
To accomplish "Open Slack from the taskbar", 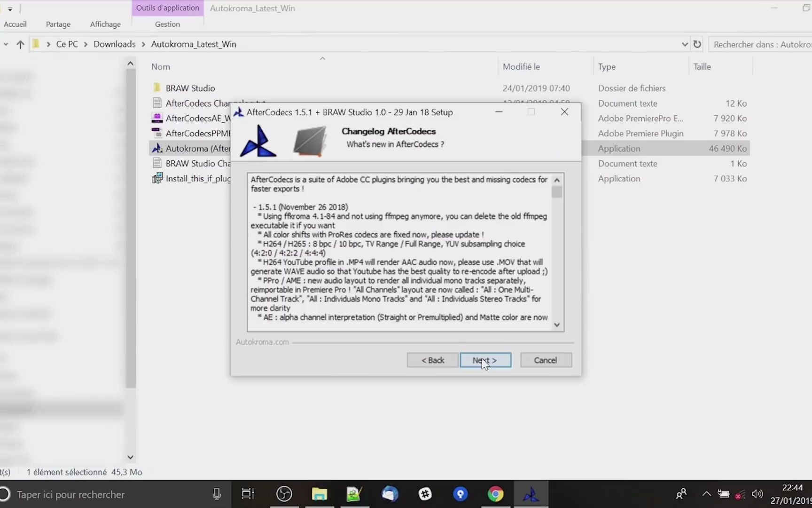I will coord(425,494).
